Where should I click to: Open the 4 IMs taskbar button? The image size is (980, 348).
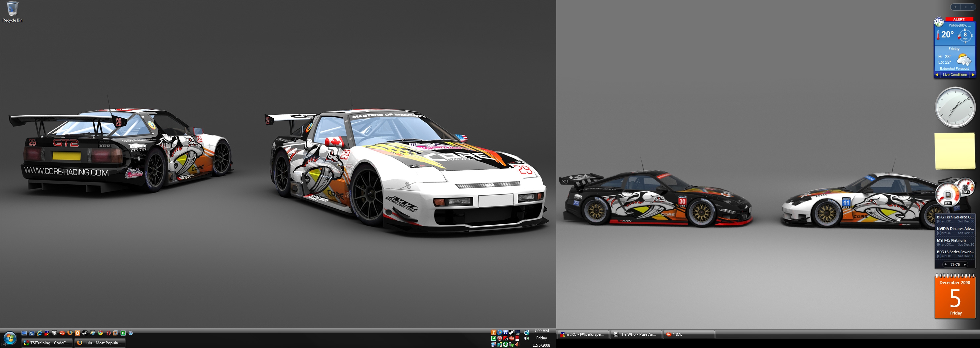tap(689, 335)
